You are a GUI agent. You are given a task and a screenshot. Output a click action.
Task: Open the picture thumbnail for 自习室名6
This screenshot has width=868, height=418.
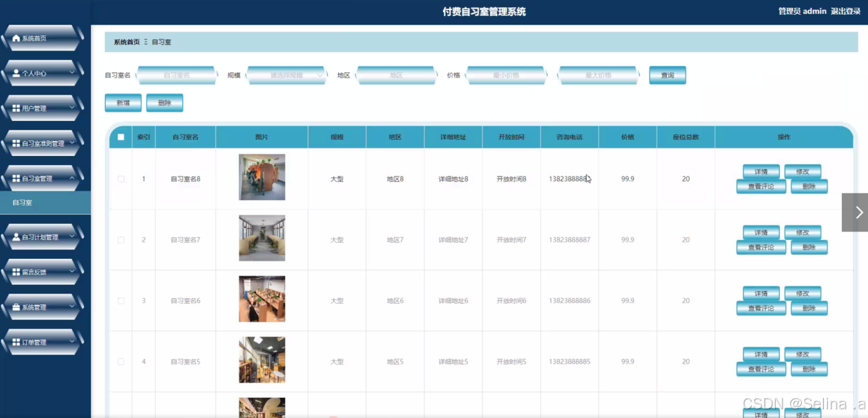coord(262,299)
